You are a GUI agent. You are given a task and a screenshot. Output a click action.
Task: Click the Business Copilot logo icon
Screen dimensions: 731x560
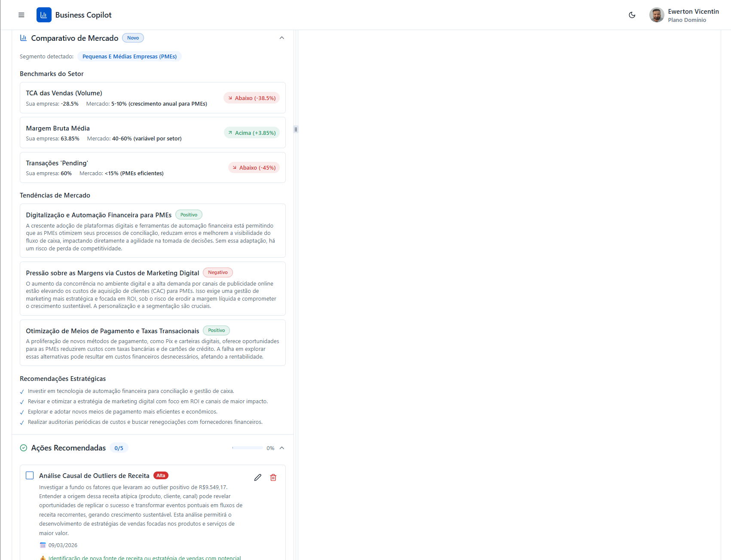point(44,15)
